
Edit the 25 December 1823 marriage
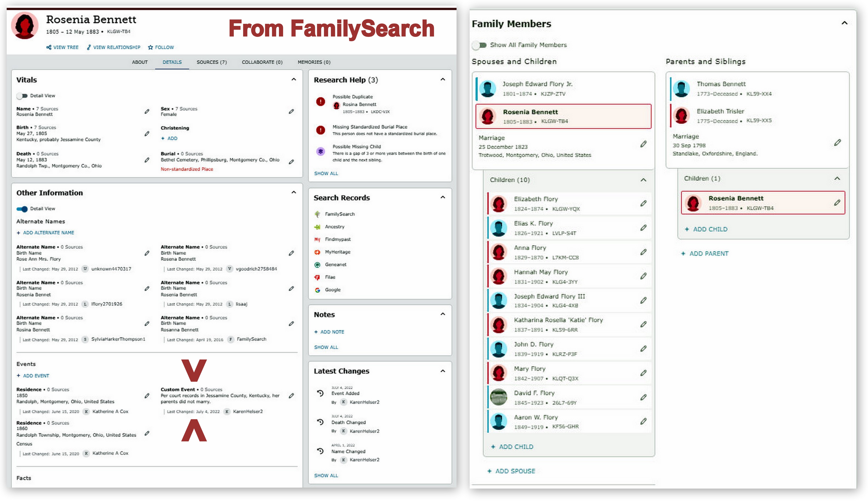coord(643,144)
